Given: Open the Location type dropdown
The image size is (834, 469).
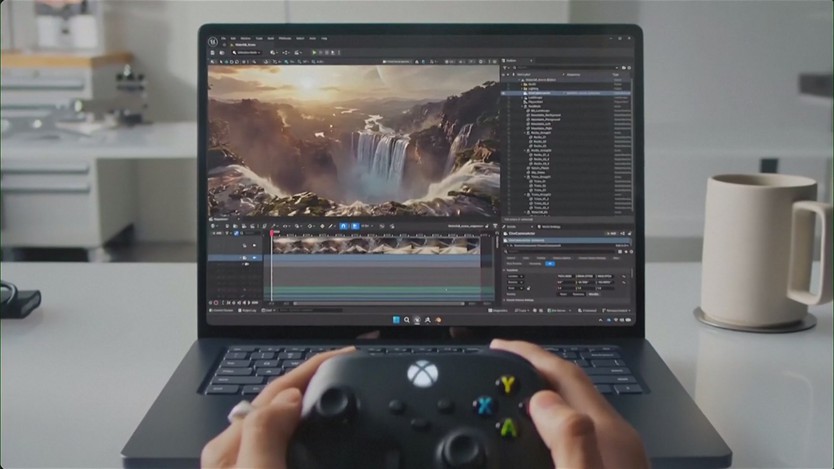Looking at the screenshot, I should tap(515, 277).
